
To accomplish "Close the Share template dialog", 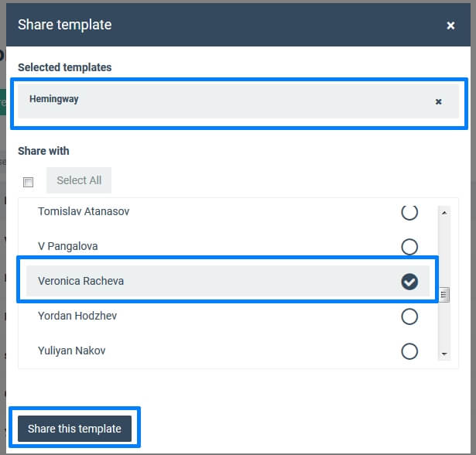I will pos(450,26).
